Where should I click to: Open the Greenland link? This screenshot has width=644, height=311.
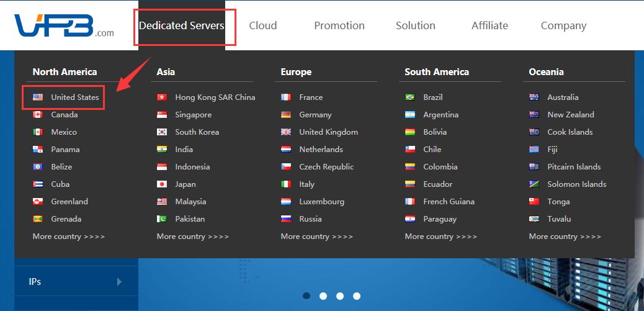69,202
